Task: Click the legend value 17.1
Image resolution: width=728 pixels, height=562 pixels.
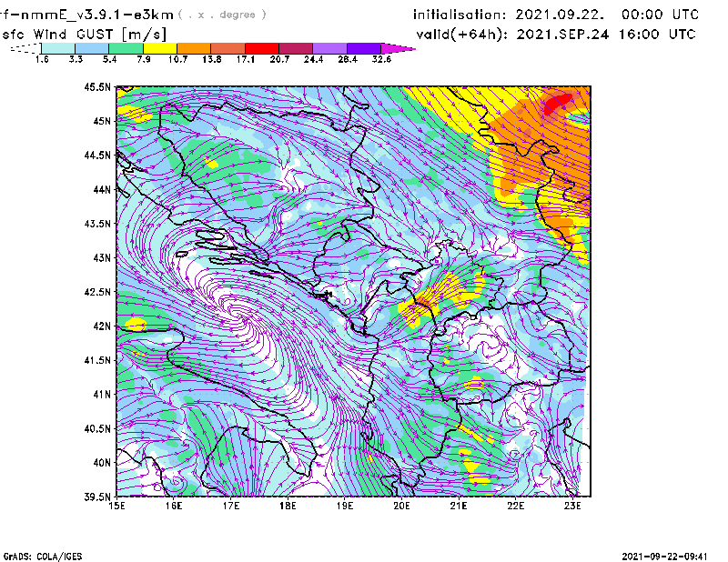Action: pyautogui.click(x=245, y=59)
